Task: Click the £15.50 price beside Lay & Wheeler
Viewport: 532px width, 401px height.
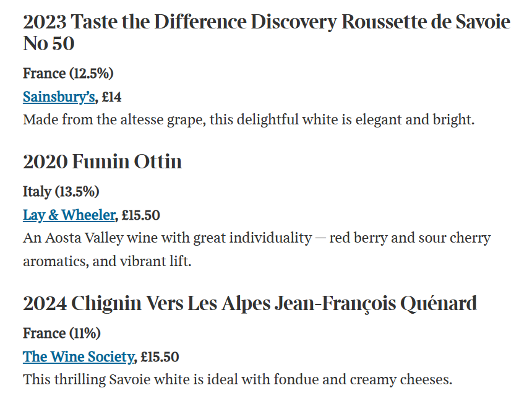Action: tap(141, 215)
